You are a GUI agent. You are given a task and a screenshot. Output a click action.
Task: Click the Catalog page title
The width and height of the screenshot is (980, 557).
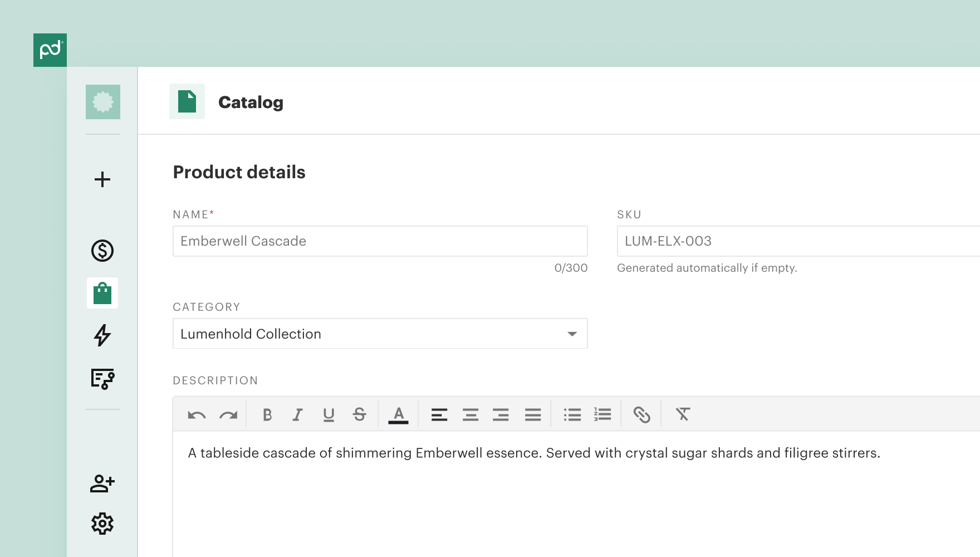click(x=251, y=102)
